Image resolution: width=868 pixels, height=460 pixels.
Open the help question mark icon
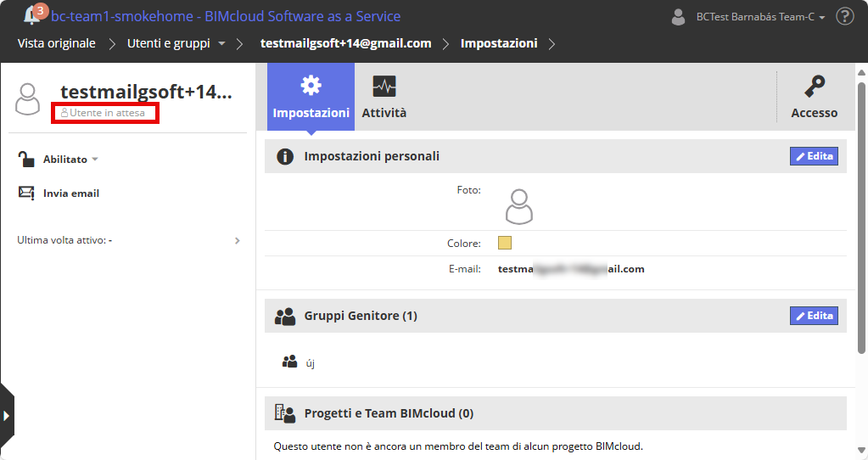(x=844, y=16)
